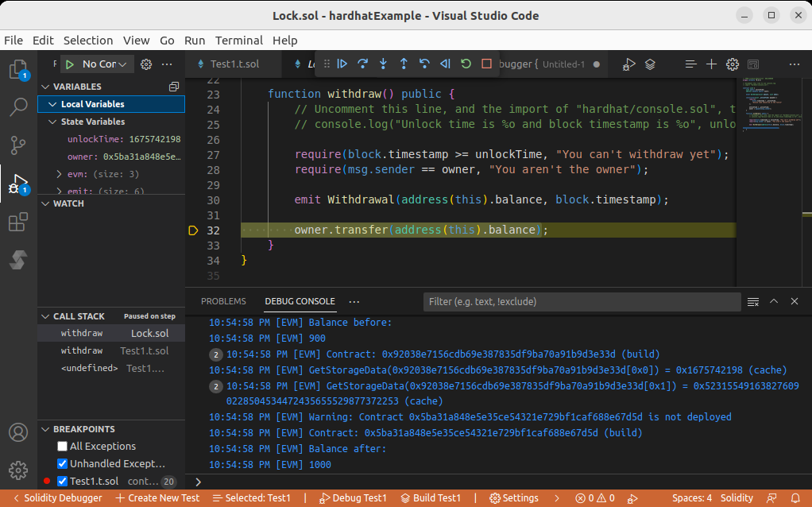Open the Terminal menu
Image resolution: width=812 pixels, height=507 pixels.
238,41
